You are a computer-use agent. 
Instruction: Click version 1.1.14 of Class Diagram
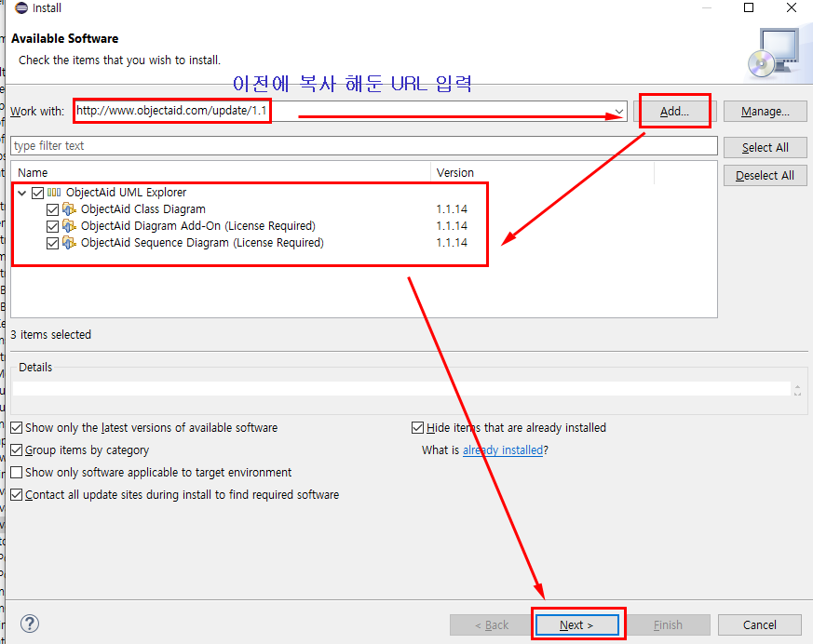tap(452, 208)
